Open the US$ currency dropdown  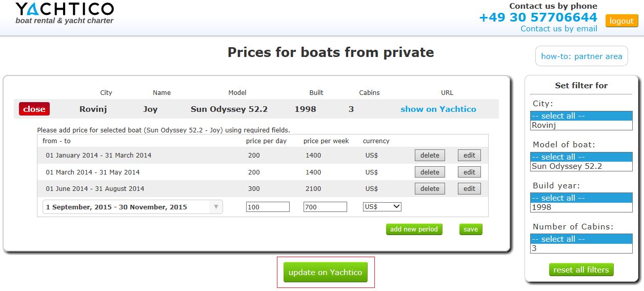tap(382, 207)
